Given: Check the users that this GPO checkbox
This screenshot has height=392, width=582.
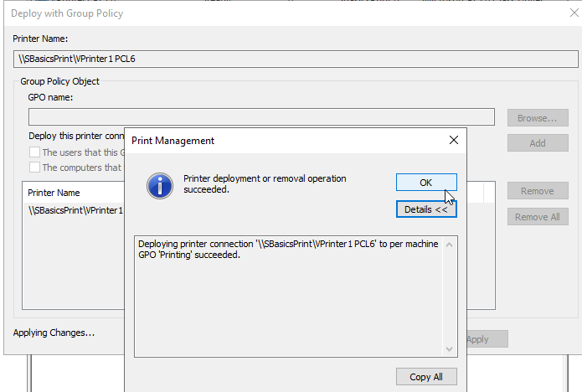Looking at the screenshot, I should coord(34,152).
